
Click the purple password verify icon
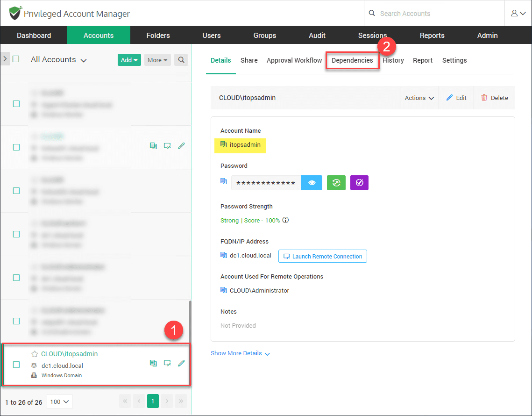pos(359,182)
